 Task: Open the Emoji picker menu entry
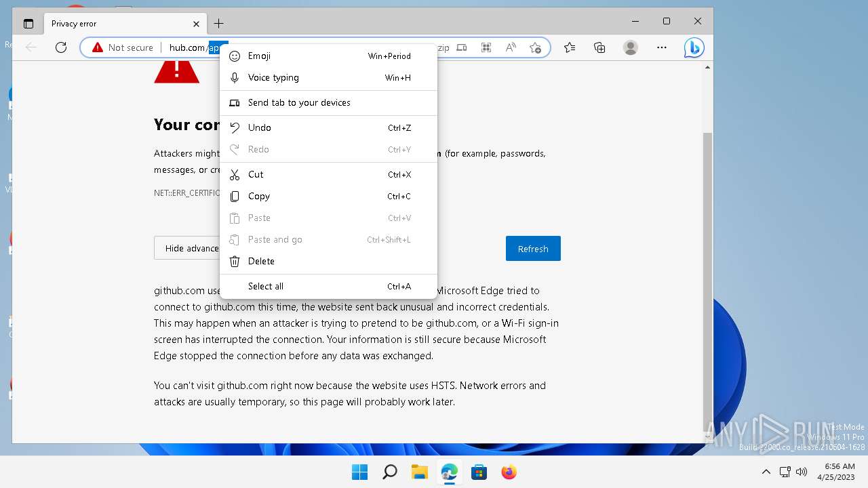pyautogui.click(x=328, y=56)
